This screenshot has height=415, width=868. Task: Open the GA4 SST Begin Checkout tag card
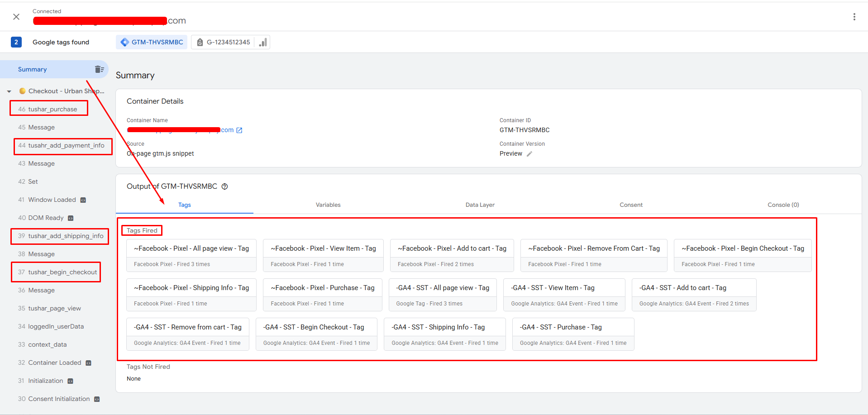[x=316, y=334]
